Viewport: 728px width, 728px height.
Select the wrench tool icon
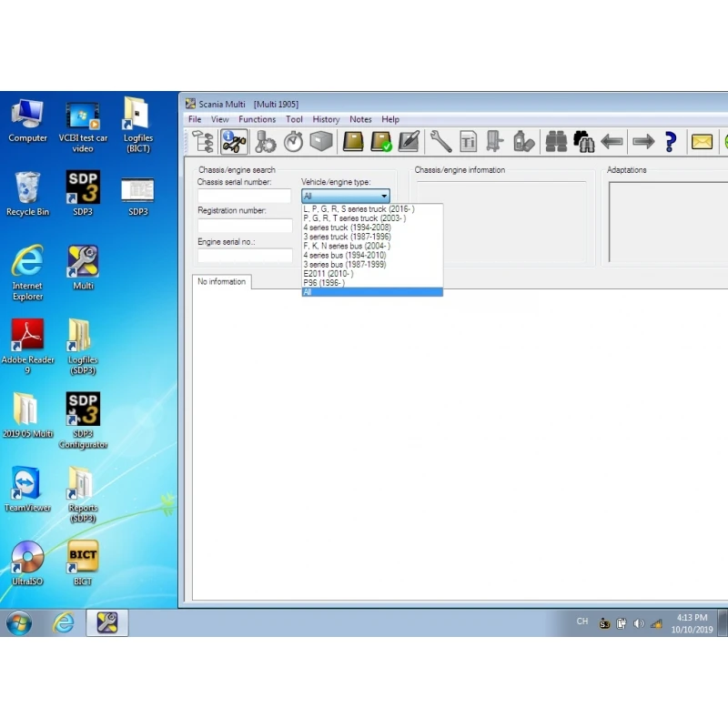pos(440,141)
